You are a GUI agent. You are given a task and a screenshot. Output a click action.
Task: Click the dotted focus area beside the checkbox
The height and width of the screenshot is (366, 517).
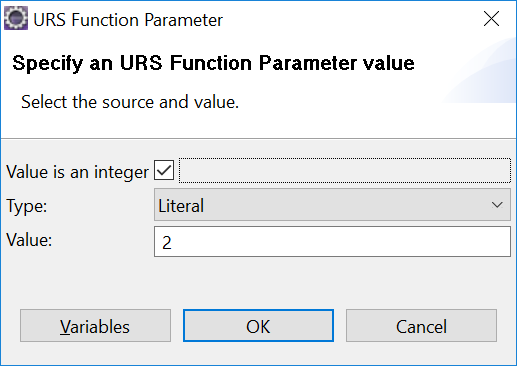pyautogui.click(x=345, y=170)
